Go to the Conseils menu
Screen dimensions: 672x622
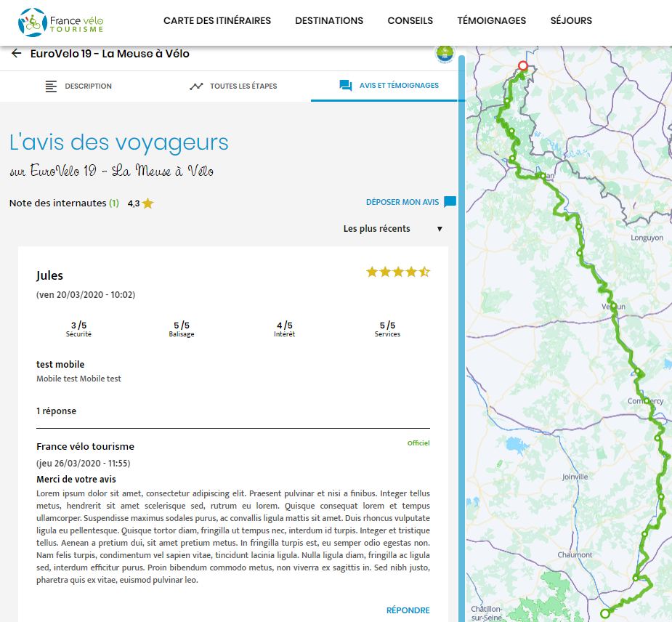(x=410, y=21)
